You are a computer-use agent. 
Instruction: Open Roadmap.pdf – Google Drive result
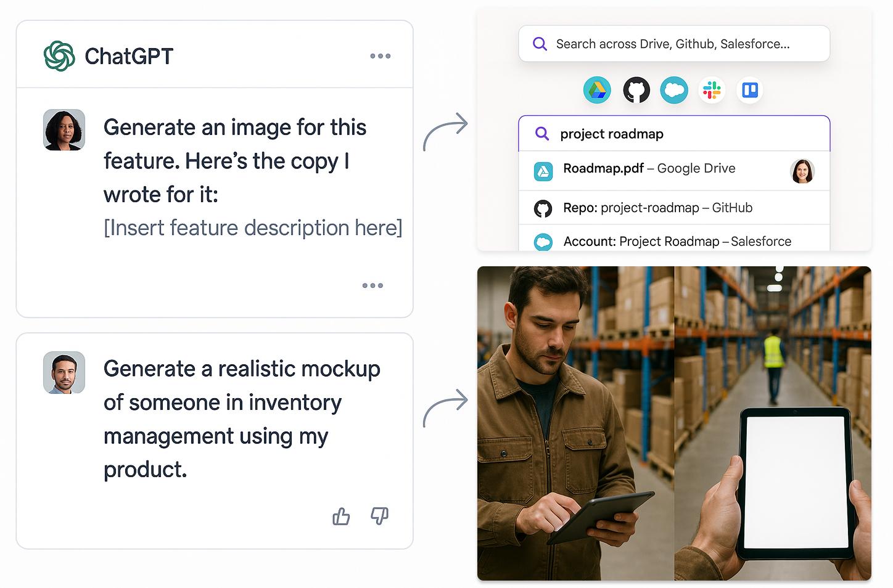pyautogui.click(x=674, y=171)
